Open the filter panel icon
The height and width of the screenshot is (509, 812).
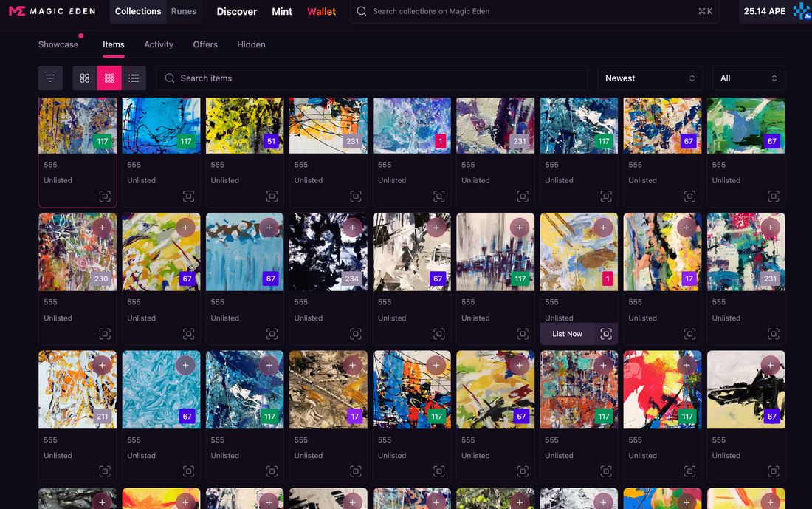(x=50, y=78)
